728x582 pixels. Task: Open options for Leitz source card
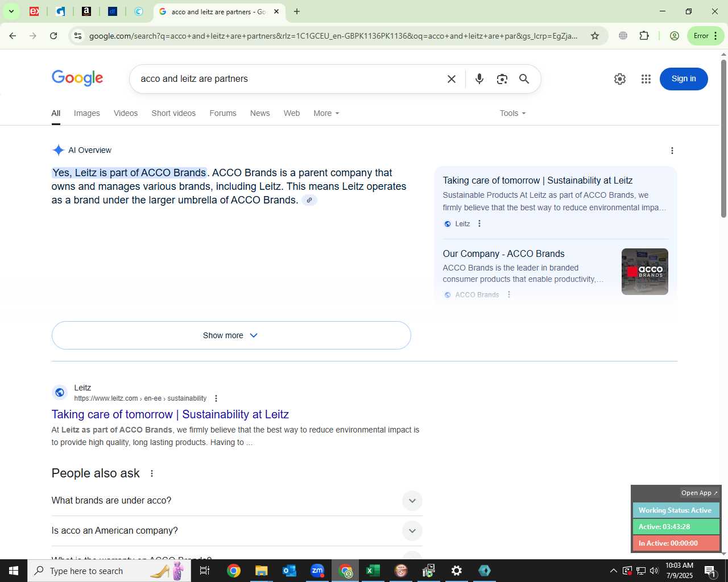(x=479, y=224)
